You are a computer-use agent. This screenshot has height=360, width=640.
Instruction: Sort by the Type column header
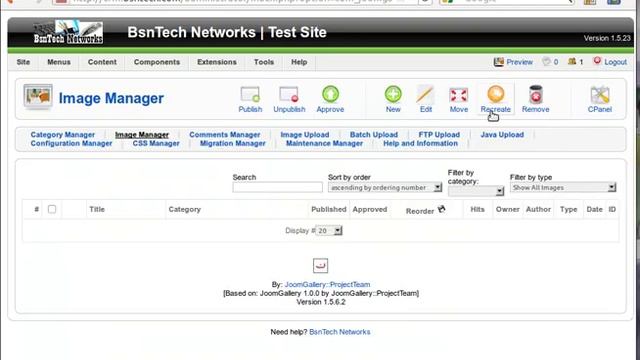[x=568, y=209]
